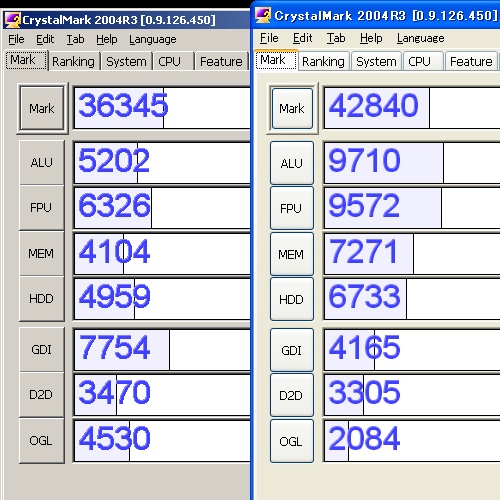Image resolution: width=500 pixels, height=500 pixels.
Task: Run the ALU benchmark in the right window
Action: (x=292, y=163)
